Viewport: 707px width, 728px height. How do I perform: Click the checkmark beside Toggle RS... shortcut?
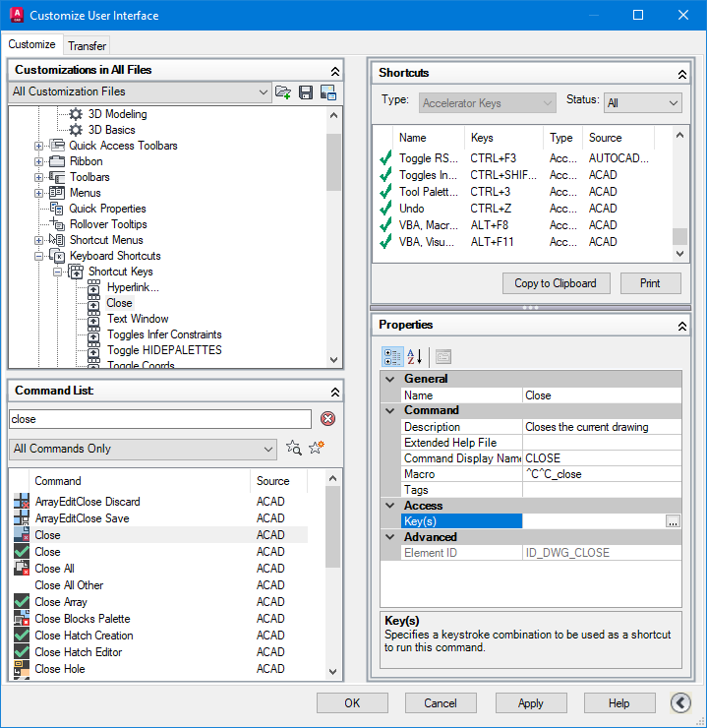(x=385, y=158)
